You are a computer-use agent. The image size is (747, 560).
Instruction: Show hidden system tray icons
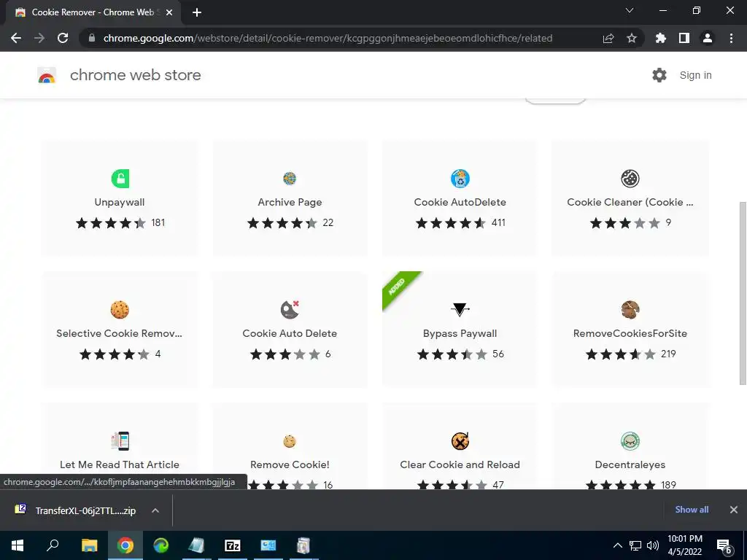click(617, 545)
